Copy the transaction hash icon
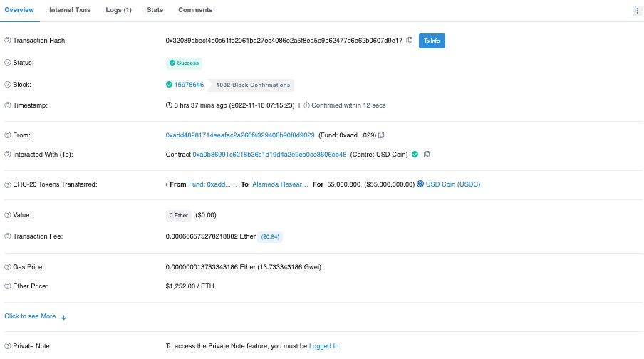This screenshot has width=644, height=359. coord(410,41)
